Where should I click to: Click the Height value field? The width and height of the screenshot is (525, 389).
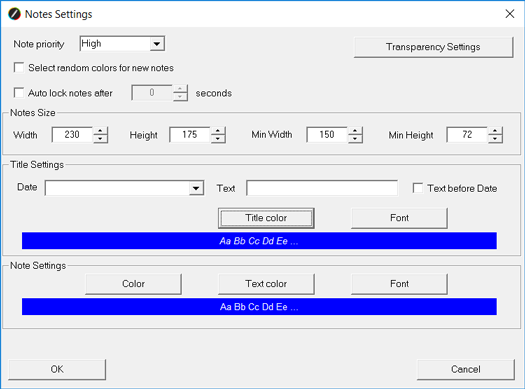tap(190, 135)
